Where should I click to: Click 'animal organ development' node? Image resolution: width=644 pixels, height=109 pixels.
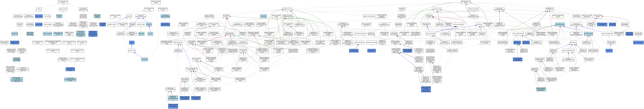coord(629,24)
